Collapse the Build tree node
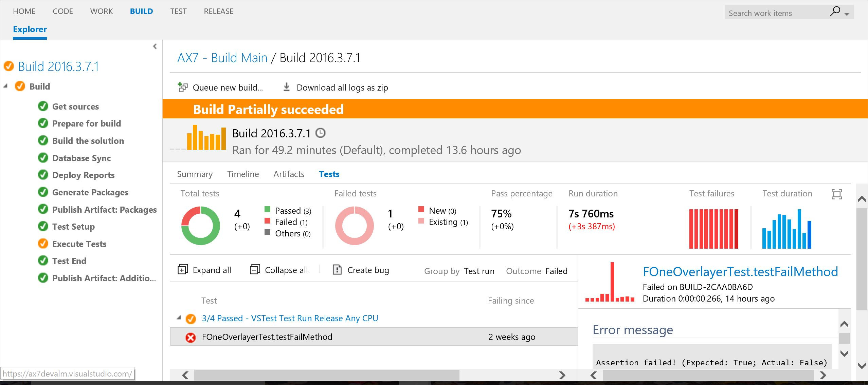 click(x=5, y=86)
